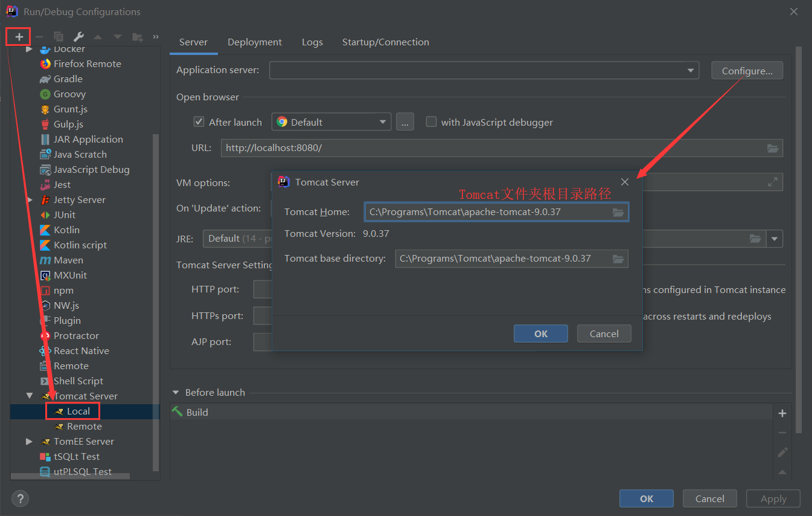This screenshot has height=516, width=812.
Task: Edit the Before launch task pencil
Action: click(782, 452)
